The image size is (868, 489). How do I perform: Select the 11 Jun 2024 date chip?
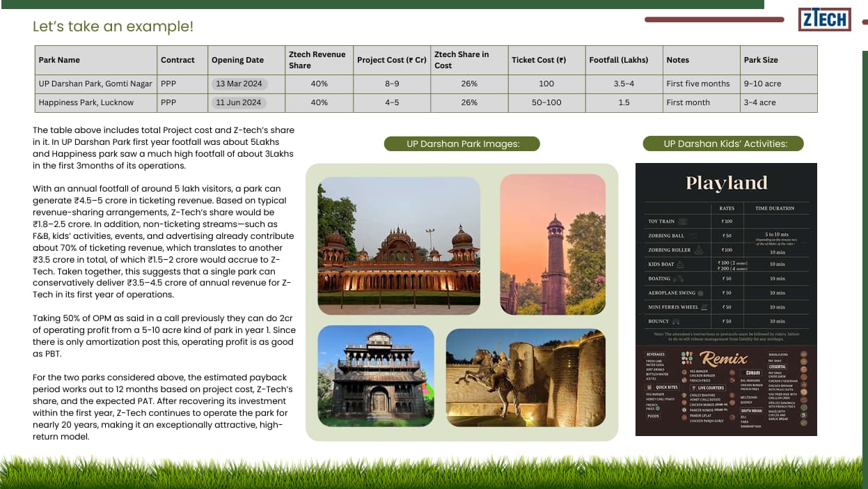[x=239, y=102]
